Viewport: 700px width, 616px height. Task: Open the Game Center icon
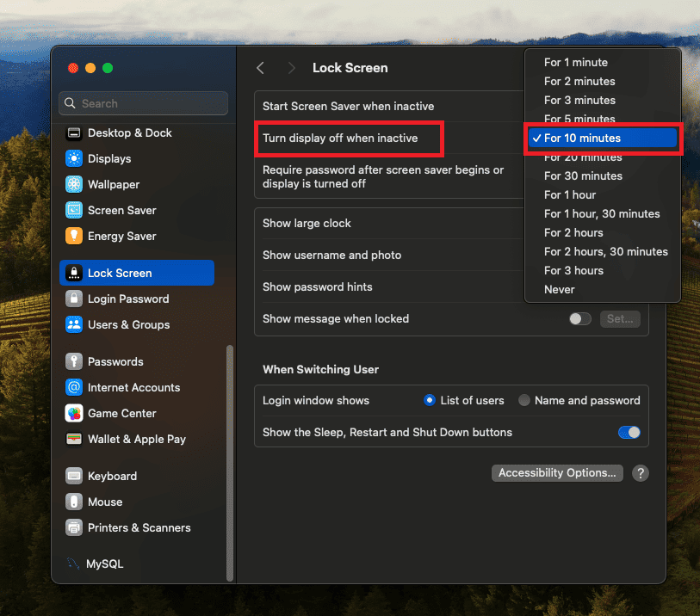pos(74,414)
